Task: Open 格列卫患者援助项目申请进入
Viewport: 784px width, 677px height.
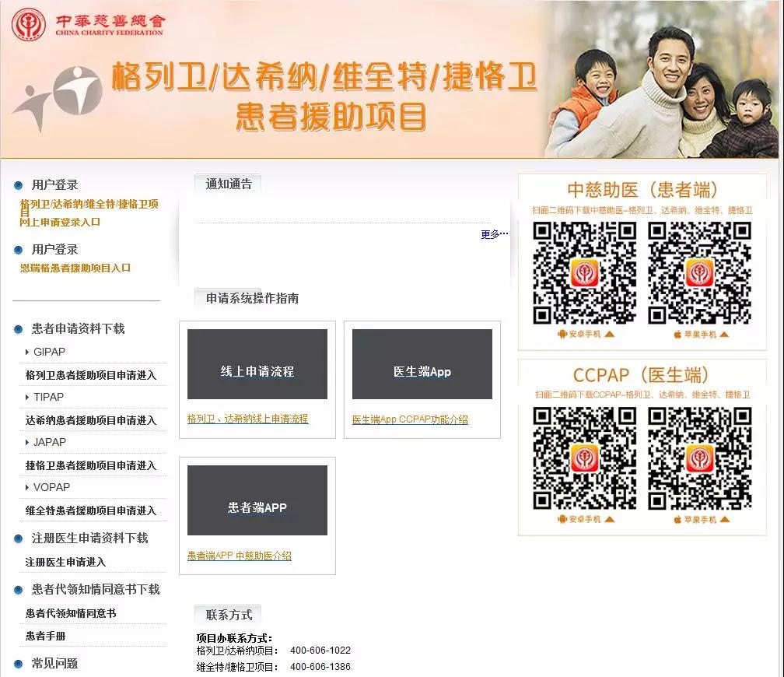Action: pyautogui.click(x=91, y=375)
